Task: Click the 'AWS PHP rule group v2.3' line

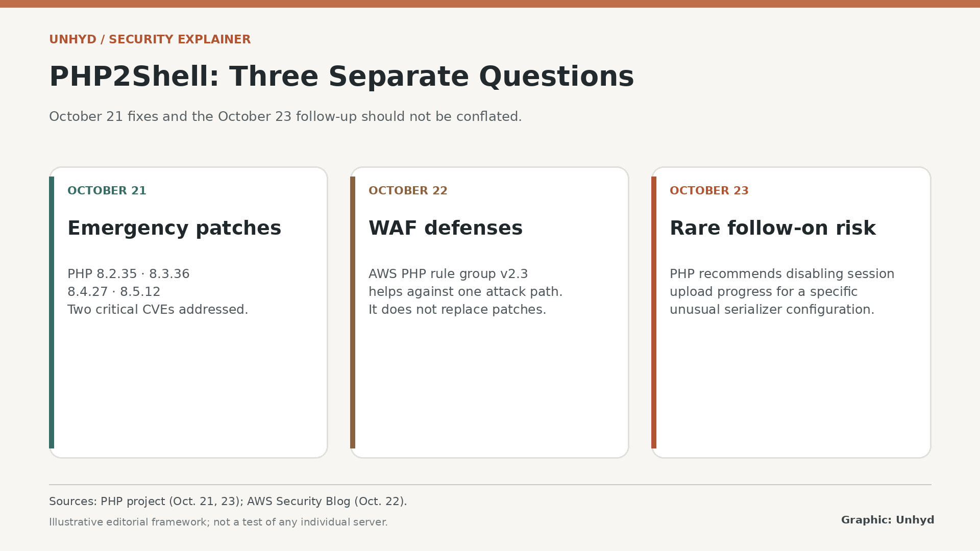Action: pyautogui.click(x=448, y=274)
